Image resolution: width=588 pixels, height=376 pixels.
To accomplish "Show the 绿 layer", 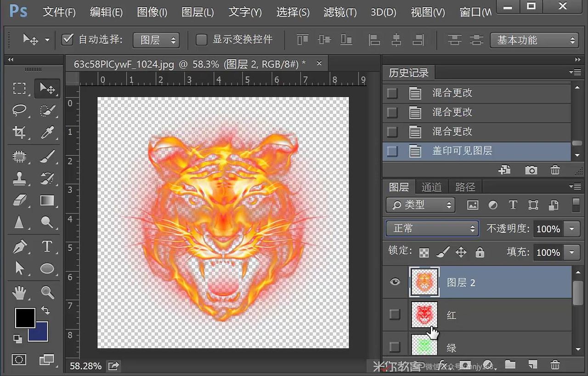I will (x=395, y=346).
